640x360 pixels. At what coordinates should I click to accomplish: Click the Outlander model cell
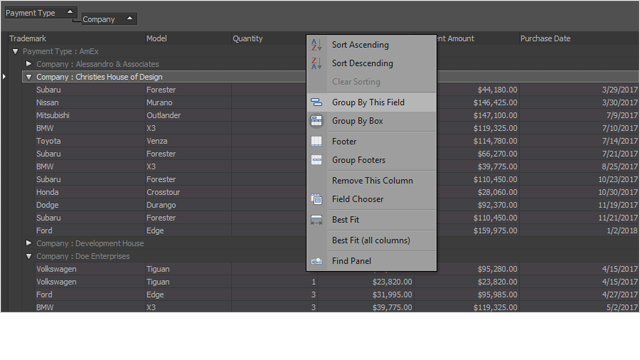(188, 116)
